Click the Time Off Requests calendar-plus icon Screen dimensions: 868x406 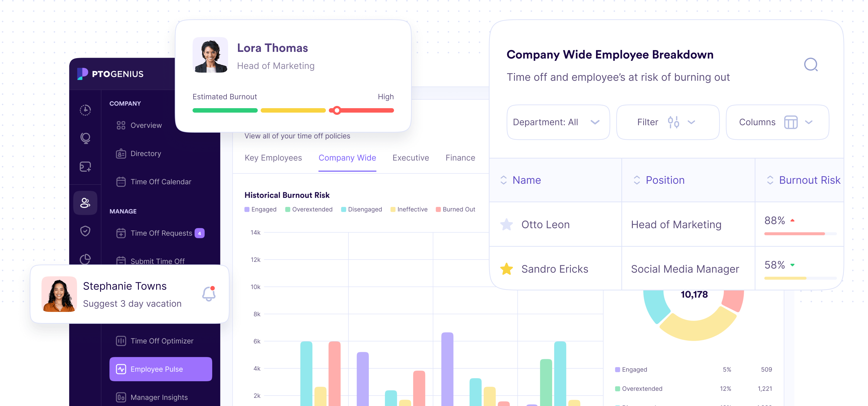[121, 233]
